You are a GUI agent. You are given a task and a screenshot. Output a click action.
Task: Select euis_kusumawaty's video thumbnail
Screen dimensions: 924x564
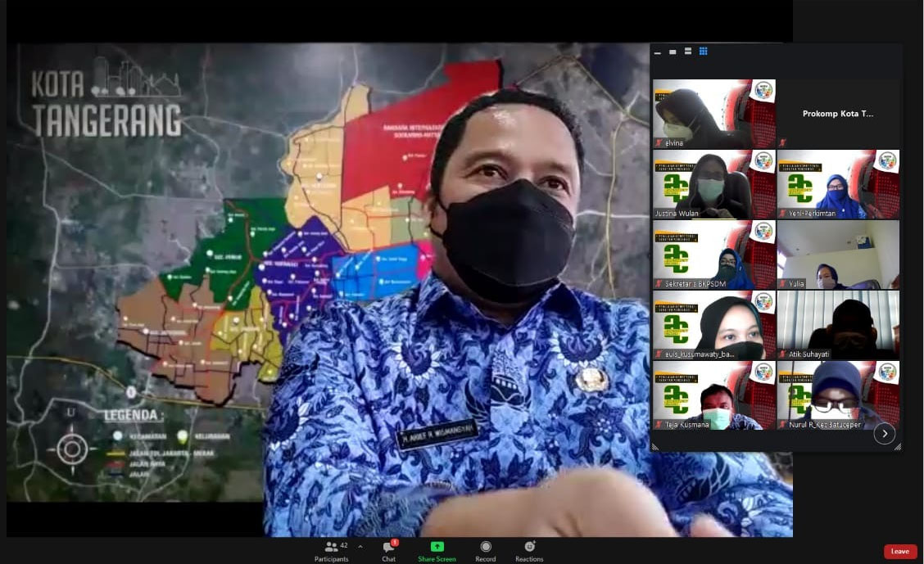point(714,325)
